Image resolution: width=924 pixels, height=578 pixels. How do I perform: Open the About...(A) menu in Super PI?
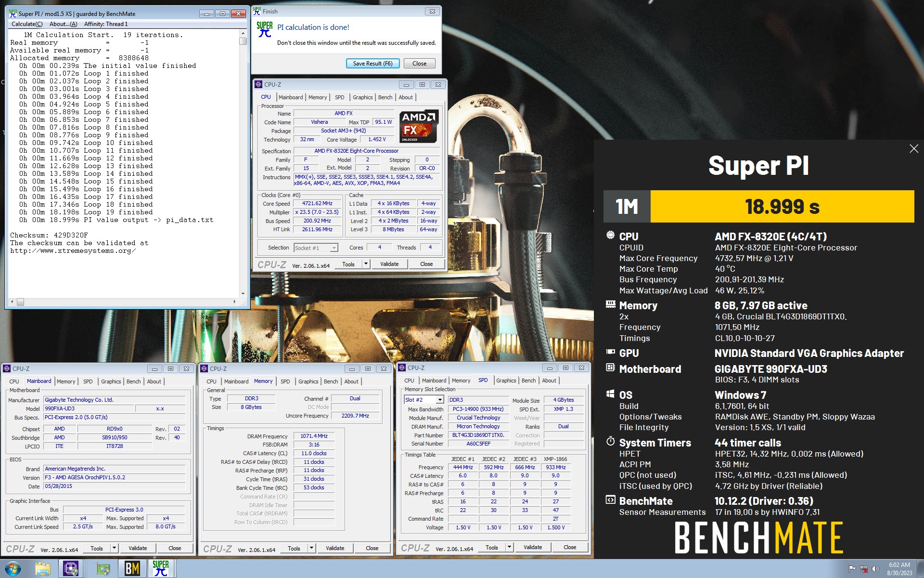[63, 24]
